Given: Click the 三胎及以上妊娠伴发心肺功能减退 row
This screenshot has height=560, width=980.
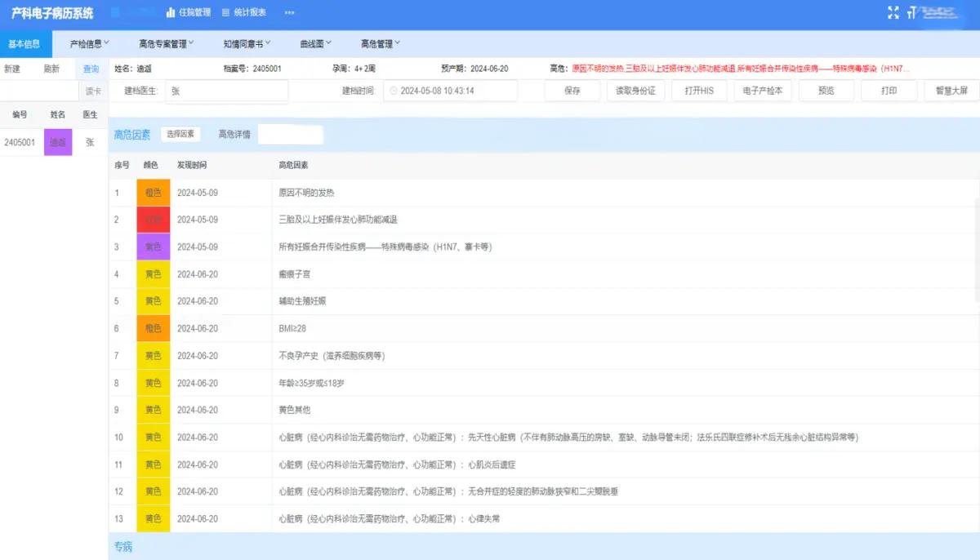Looking at the screenshot, I should pyautogui.click(x=544, y=220).
